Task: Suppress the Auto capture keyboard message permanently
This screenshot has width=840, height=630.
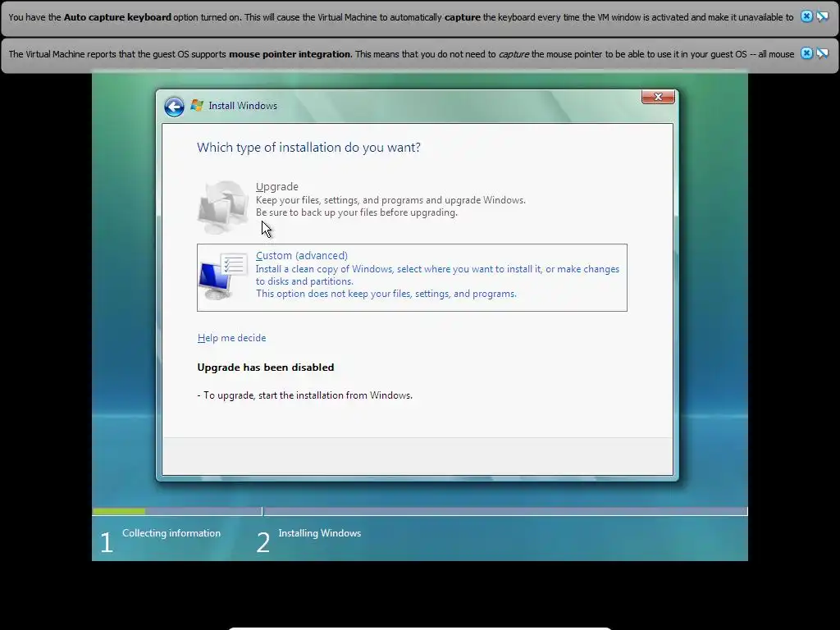Action: 822,16
